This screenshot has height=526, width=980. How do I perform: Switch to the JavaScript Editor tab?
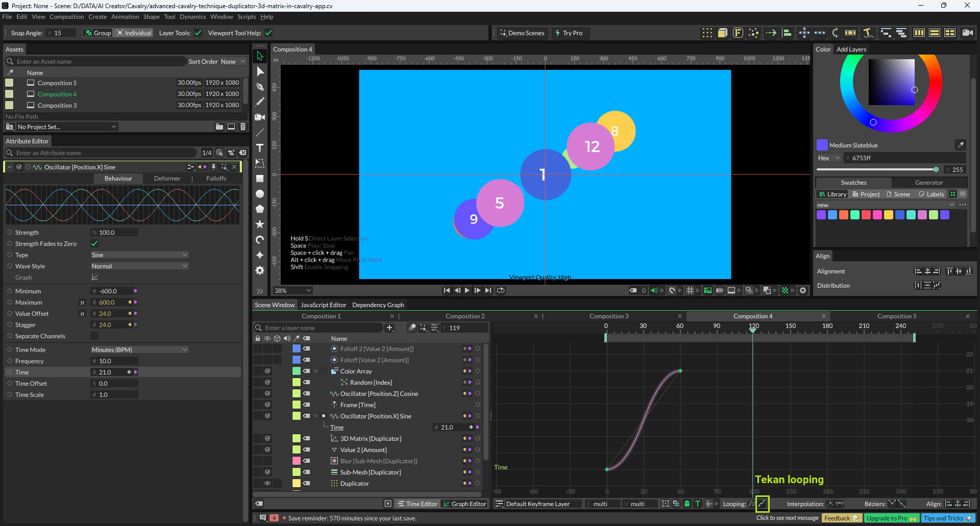pos(323,305)
